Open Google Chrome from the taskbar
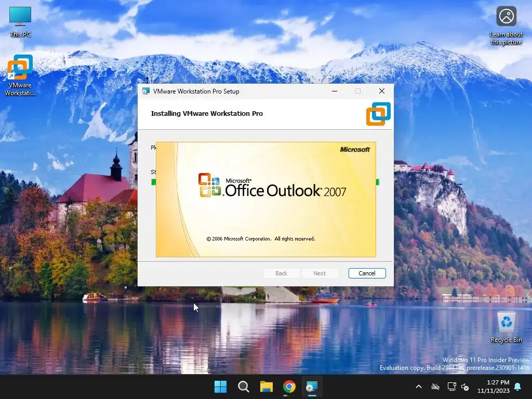532x399 pixels. coord(289,387)
